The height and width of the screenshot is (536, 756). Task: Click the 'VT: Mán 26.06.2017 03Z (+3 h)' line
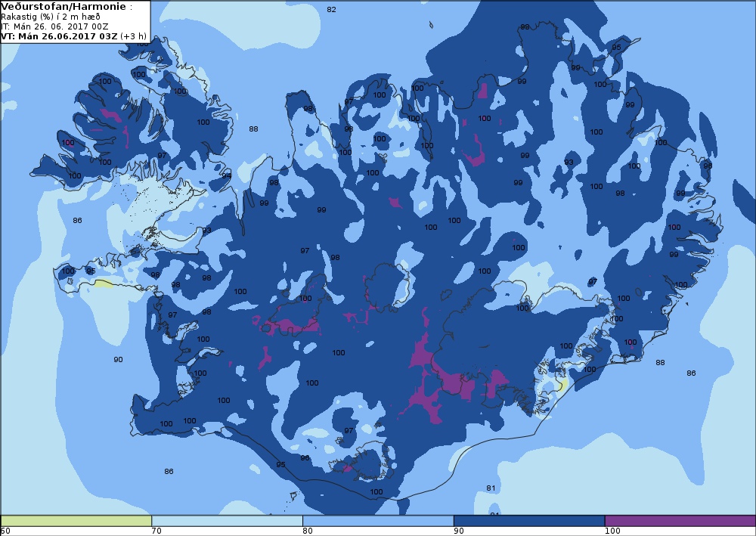click(x=73, y=36)
